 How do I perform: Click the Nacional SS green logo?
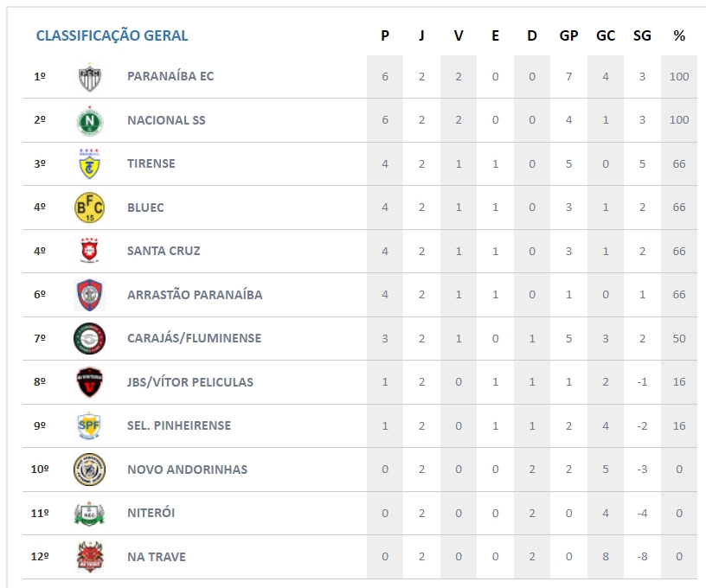coord(89,120)
